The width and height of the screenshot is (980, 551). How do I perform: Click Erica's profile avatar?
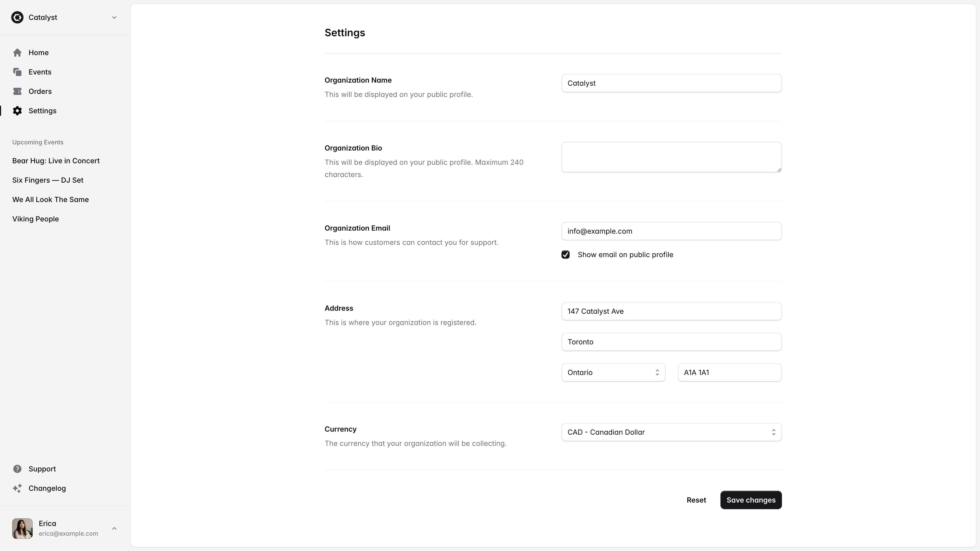[x=22, y=528]
